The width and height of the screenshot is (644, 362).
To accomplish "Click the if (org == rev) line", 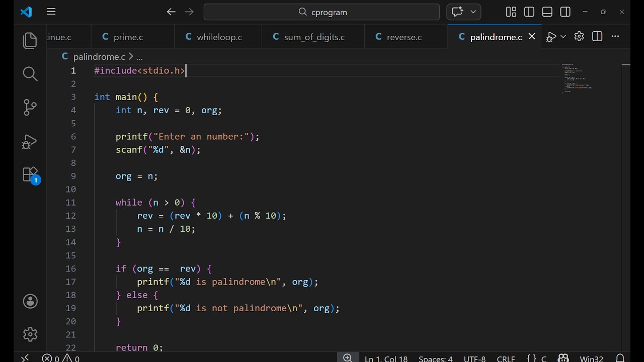I will point(164,269).
